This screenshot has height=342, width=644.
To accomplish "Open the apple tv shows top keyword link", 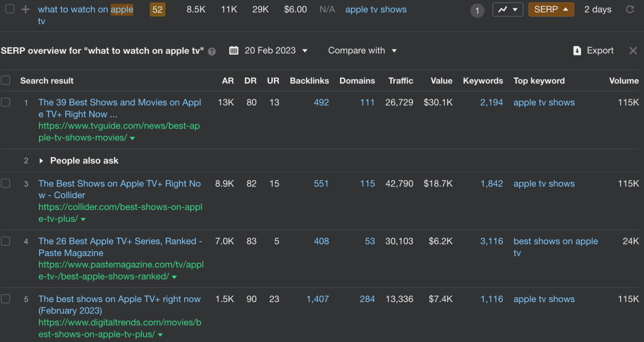I will click(x=544, y=102).
